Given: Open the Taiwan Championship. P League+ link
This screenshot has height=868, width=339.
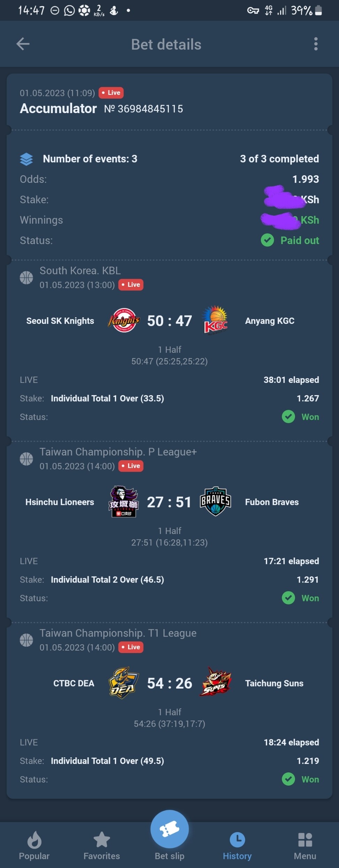Looking at the screenshot, I should point(118,452).
